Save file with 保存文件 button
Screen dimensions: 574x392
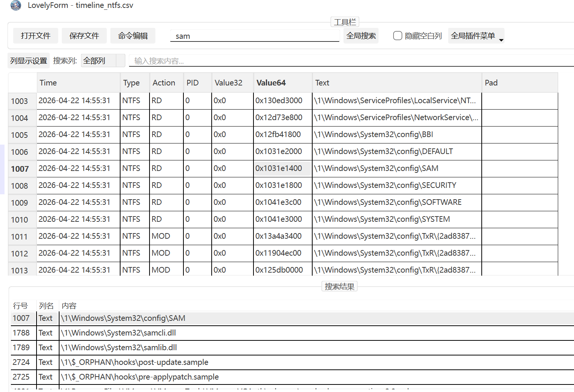coord(84,36)
